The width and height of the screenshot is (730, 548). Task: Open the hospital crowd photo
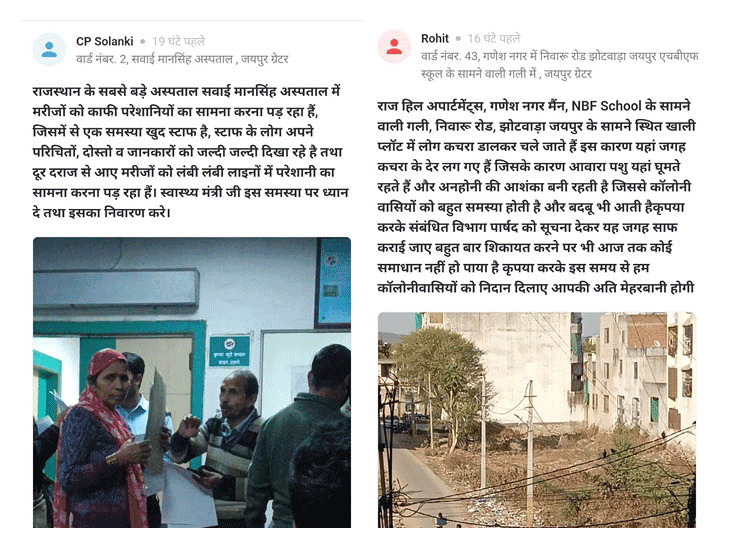(192, 382)
